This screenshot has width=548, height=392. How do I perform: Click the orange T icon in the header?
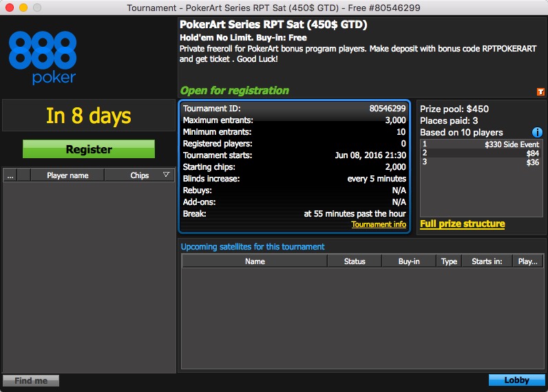tap(540, 91)
